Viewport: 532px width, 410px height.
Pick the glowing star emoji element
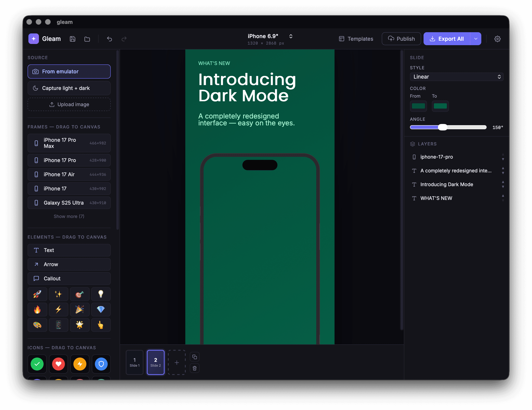pyautogui.click(x=80, y=325)
